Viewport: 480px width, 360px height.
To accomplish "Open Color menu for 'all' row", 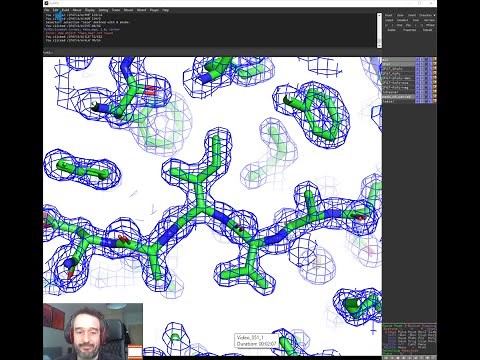I will point(434,59).
